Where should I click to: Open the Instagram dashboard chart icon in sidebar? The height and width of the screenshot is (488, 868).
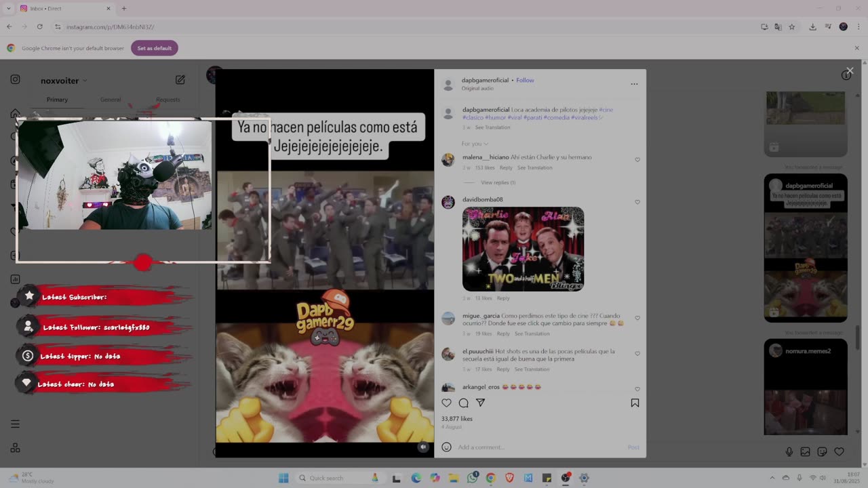(x=15, y=279)
